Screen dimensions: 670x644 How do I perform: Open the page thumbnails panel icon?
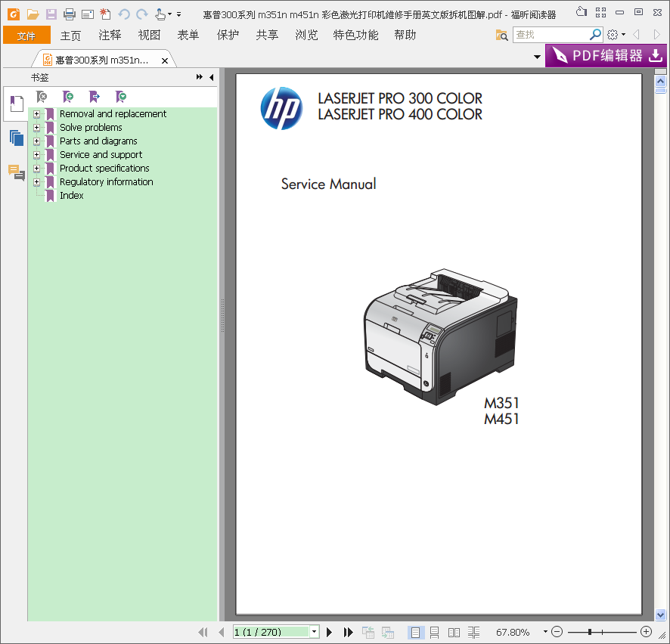(17, 138)
